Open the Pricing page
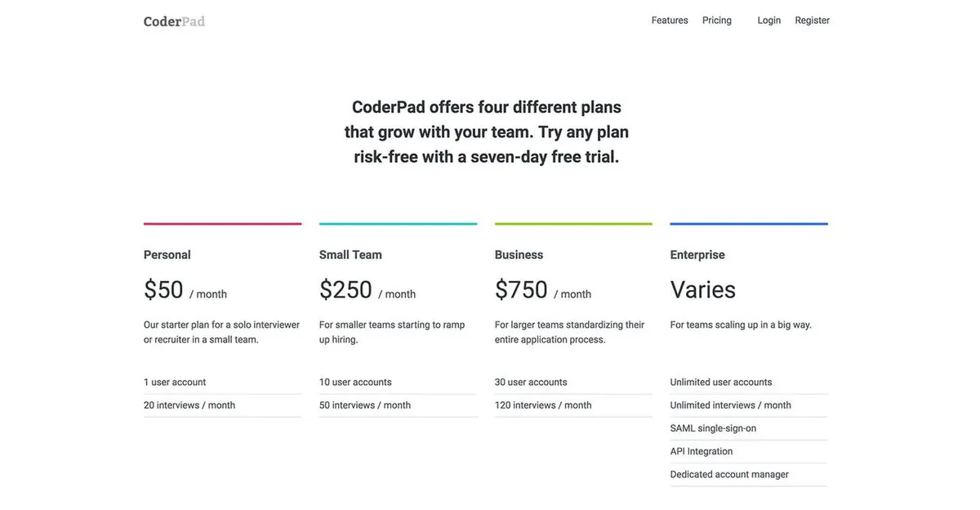 point(716,20)
